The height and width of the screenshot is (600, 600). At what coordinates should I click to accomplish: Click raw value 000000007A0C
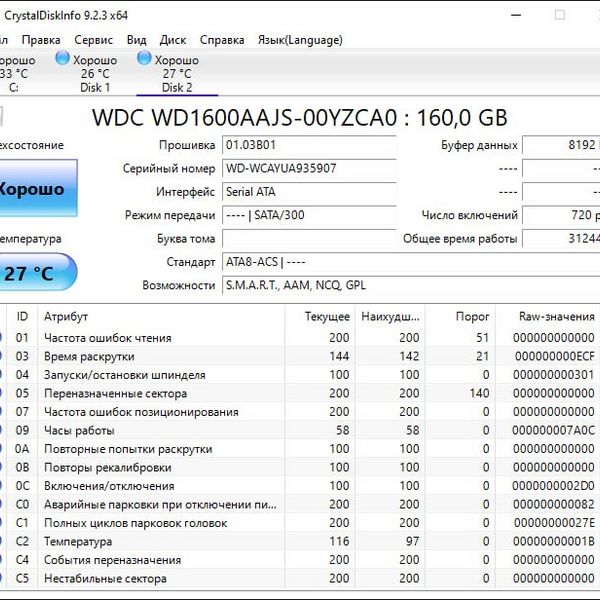(x=553, y=430)
